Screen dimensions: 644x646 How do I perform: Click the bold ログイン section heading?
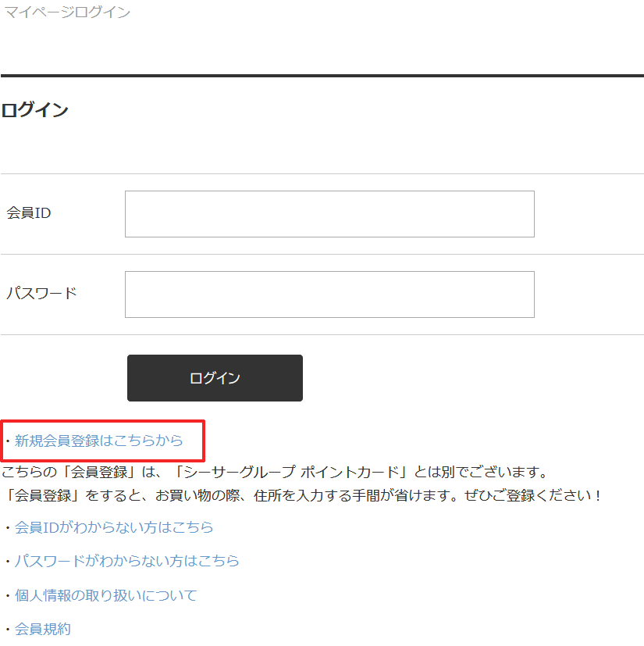point(35,110)
